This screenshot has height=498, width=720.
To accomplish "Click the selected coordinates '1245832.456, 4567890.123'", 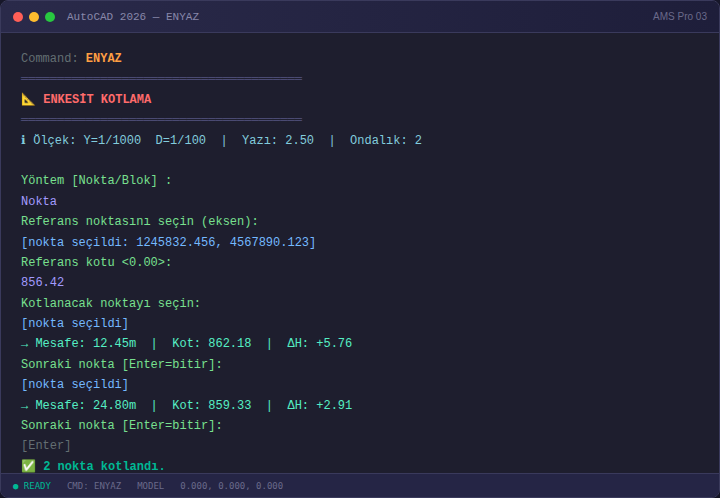I will coord(223,242).
